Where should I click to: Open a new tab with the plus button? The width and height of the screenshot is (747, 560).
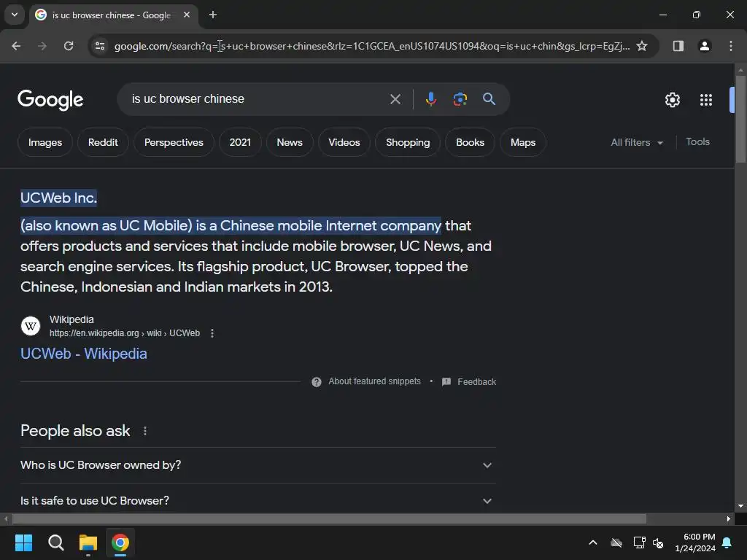pyautogui.click(x=213, y=15)
